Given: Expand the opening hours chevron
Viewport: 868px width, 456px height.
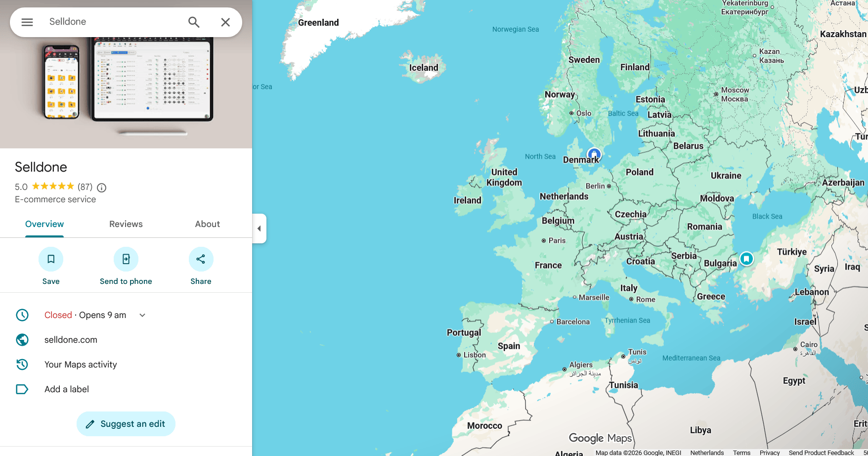Looking at the screenshot, I should 142,315.
